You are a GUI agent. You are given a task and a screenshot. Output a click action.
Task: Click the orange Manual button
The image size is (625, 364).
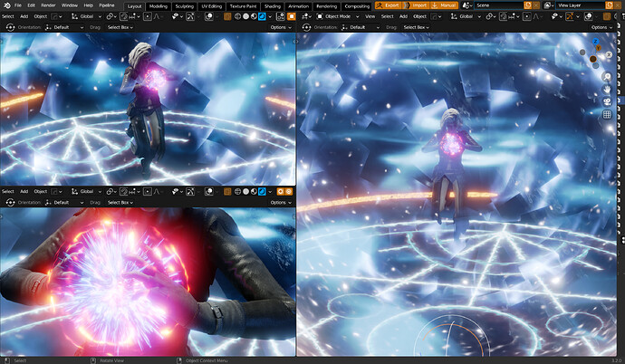[x=444, y=5]
